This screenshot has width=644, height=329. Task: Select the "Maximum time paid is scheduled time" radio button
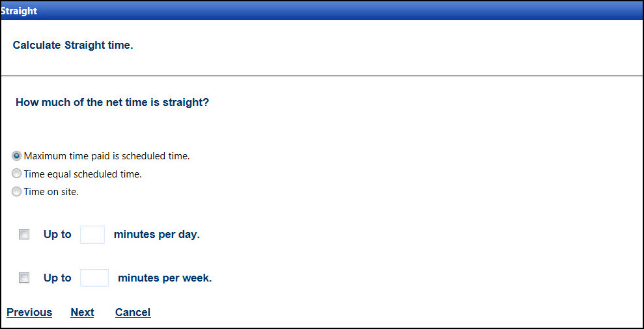pos(17,156)
